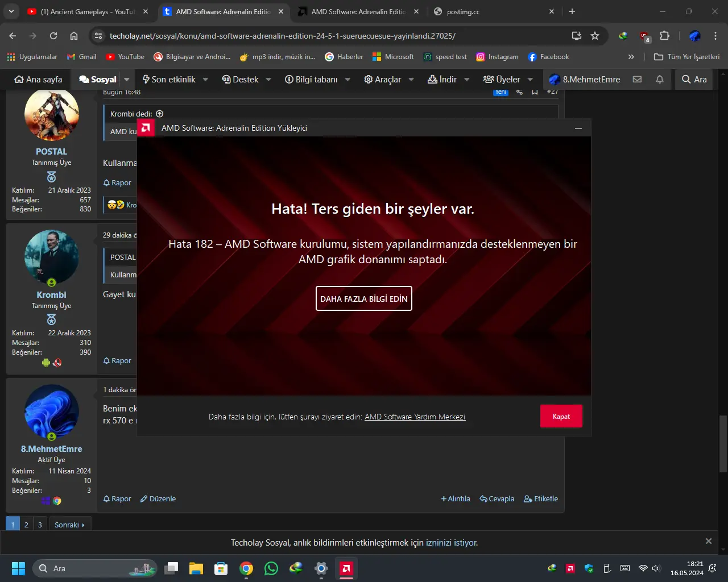The height and width of the screenshot is (582, 728).
Task: Open Uygulamalar apps shortcut
Action: pyautogui.click(x=32, y=57)
